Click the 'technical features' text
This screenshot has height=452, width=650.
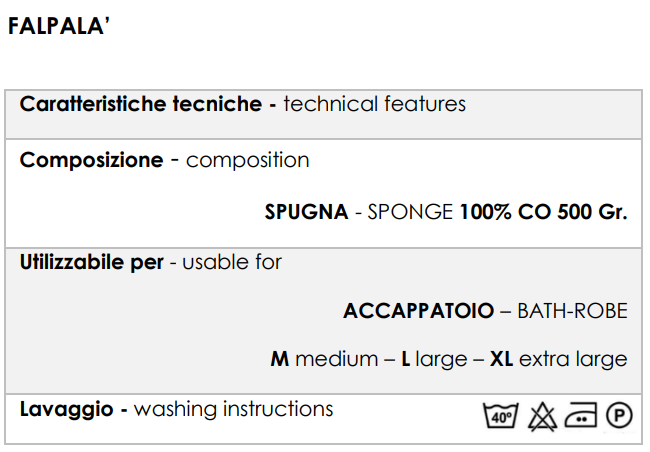tap(375, 104)
